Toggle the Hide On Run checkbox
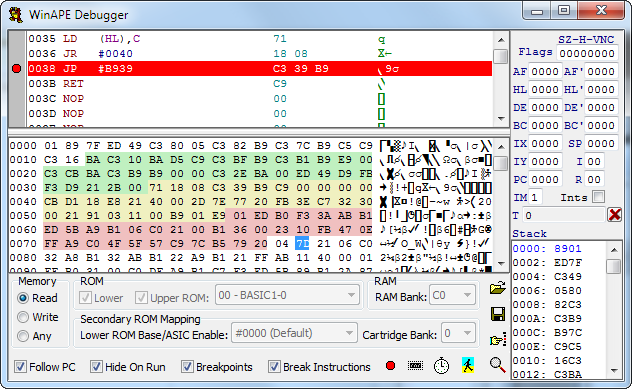The height and width of the screenshot is (389, 632). click(x=96, y=367)
